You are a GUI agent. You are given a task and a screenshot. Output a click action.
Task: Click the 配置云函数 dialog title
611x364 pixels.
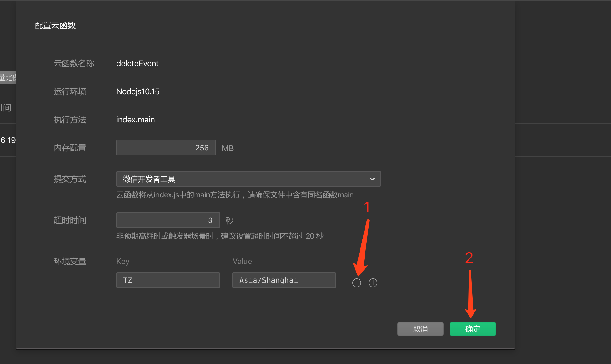point(55,25)
